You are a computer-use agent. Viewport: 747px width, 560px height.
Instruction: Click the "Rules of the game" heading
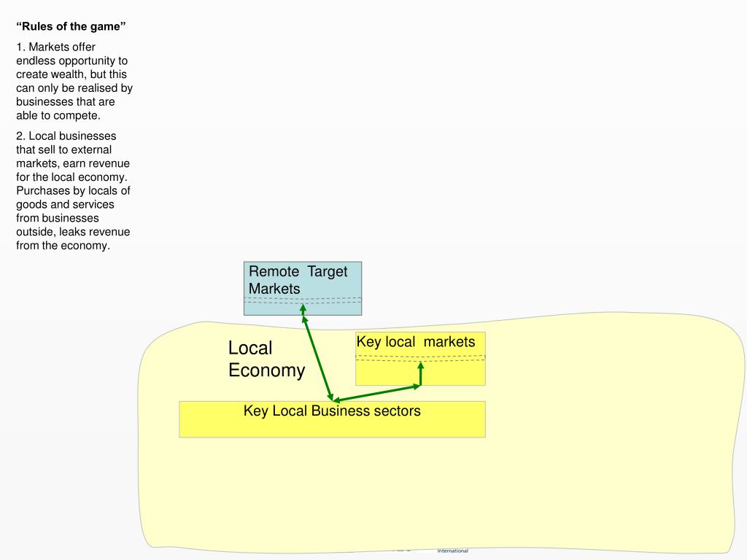(x=71, y=27)
